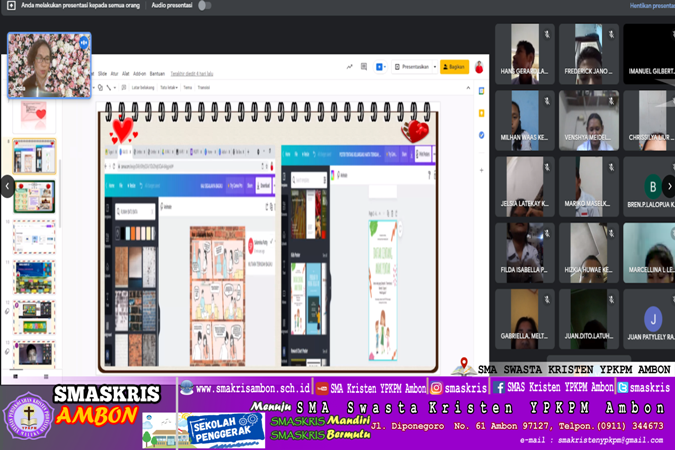Open Google Keep side panel icon
Screen dimensions: 675x450
[481, 113]
